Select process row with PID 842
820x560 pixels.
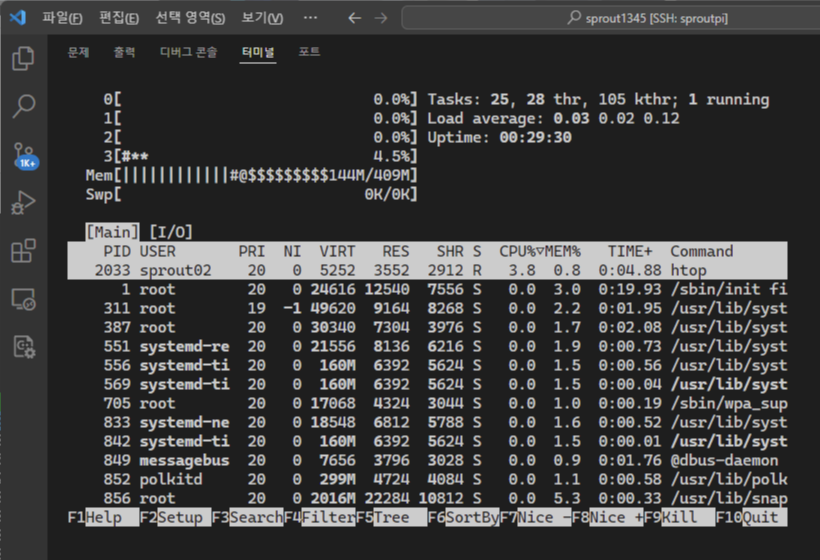click(x=427, y=441)
